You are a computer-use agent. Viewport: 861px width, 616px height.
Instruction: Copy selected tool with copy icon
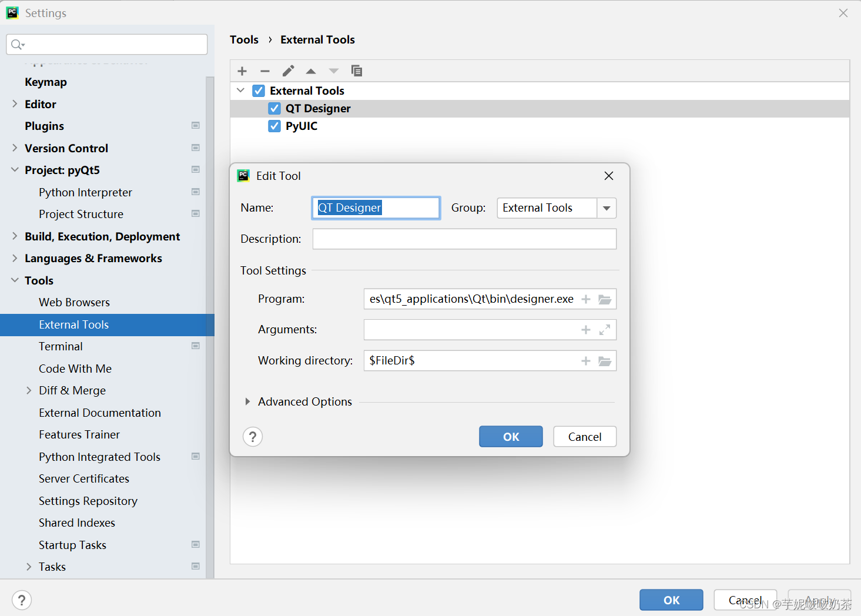pyautogui.click(x=357, y=71)
